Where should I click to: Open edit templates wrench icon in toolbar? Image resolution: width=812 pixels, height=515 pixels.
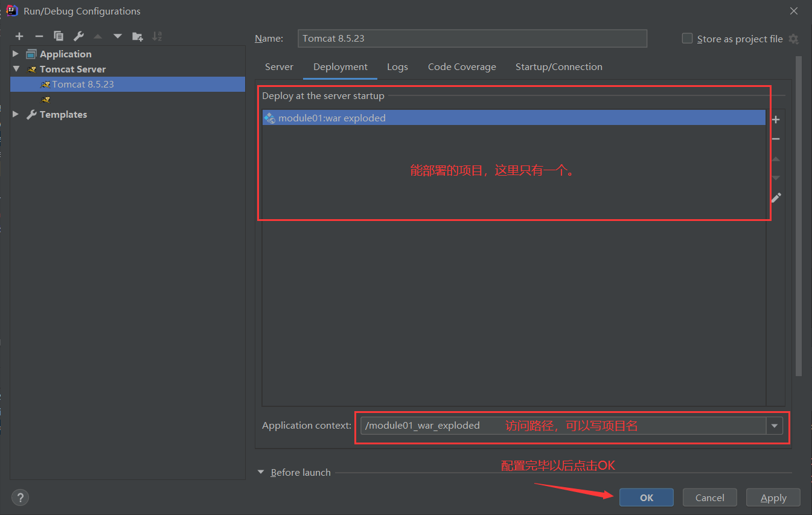point(78,36)
